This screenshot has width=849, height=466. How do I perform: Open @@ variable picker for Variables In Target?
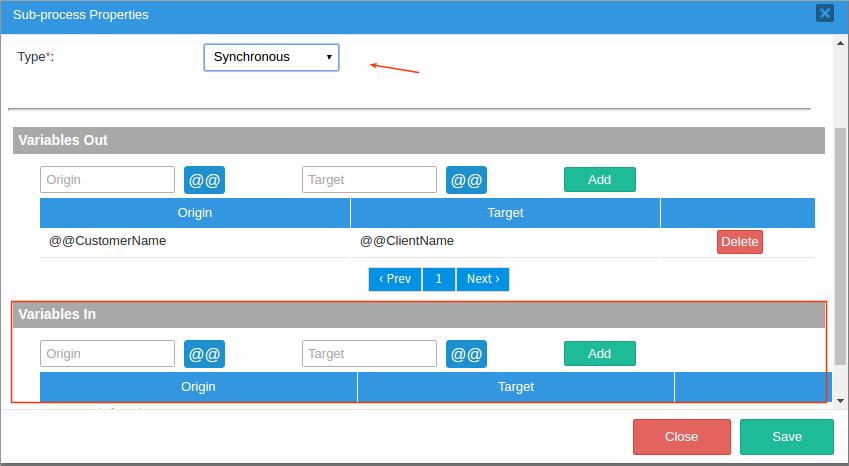click(466, 354)
